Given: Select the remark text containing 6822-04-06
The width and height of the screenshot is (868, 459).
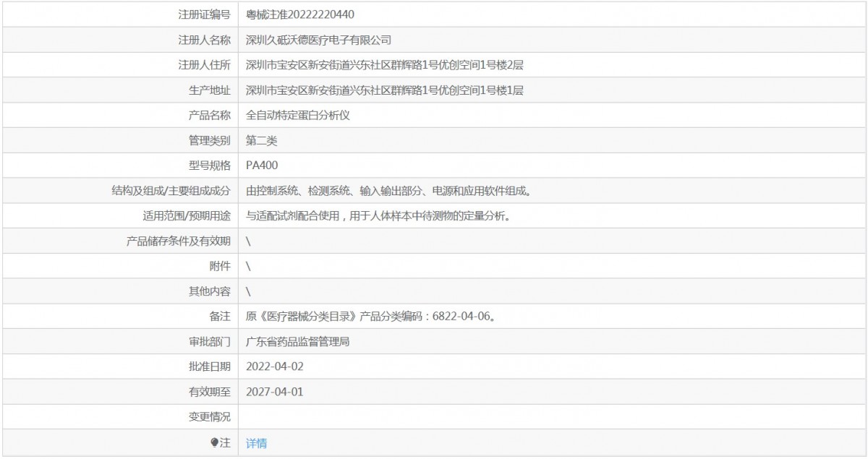Looking at the screenshot, I should (x=370, y=316).
